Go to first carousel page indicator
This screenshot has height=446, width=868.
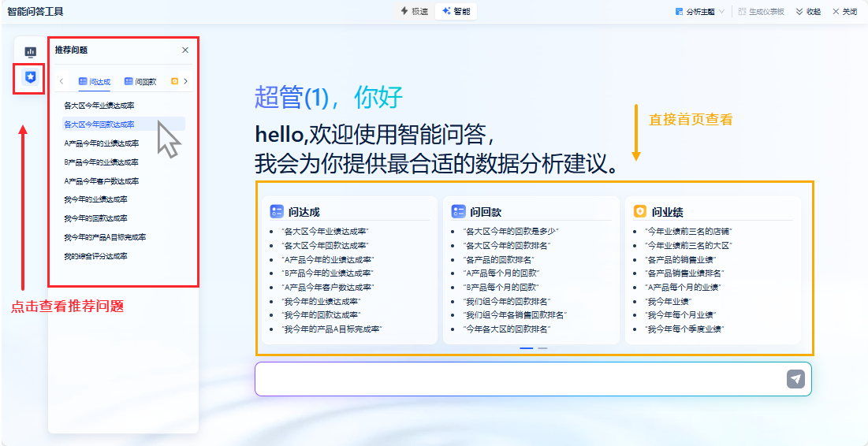pos(527,348)
